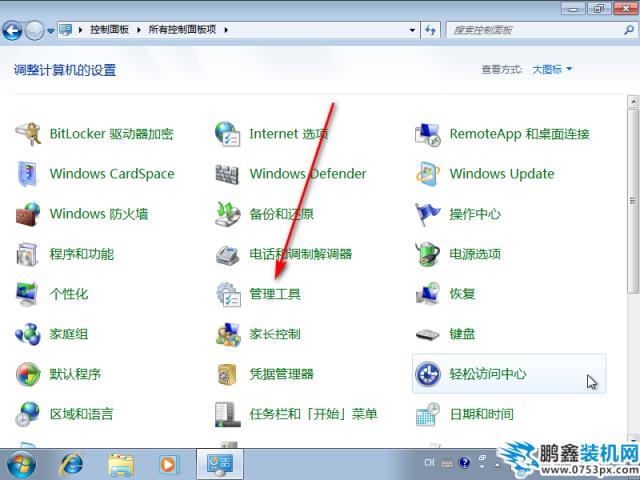Click the search magnifier icon

pos(629,30)
